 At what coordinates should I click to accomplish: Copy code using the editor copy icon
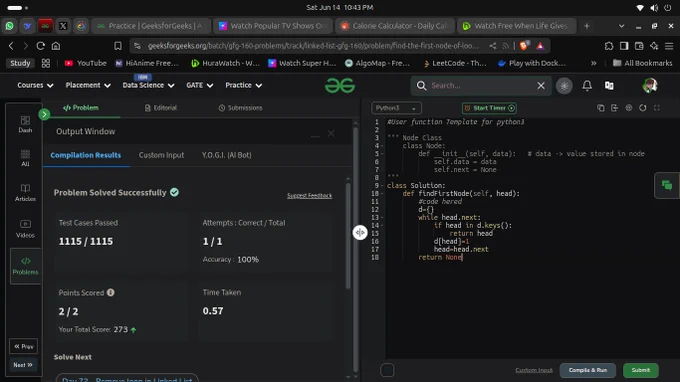coord(601,108)
